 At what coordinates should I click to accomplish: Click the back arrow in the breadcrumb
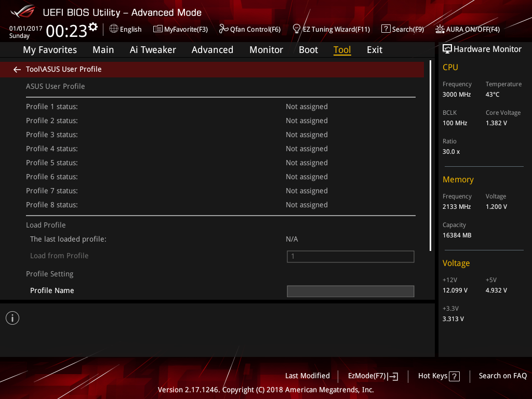[x=17, y=70]
